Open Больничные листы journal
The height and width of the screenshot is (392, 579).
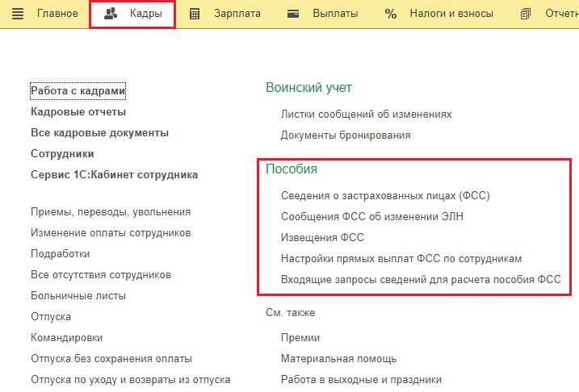[x=78, y=295]
